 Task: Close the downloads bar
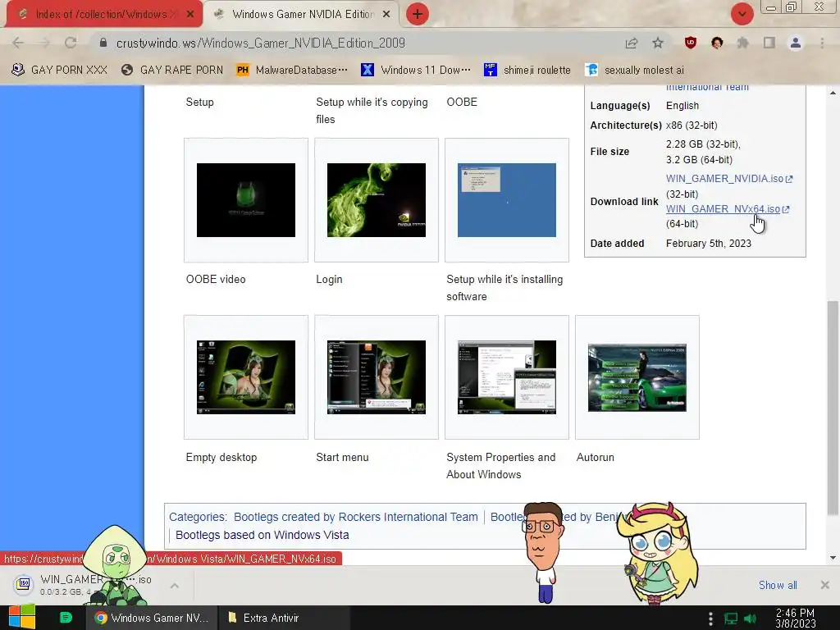pos(825,585)
